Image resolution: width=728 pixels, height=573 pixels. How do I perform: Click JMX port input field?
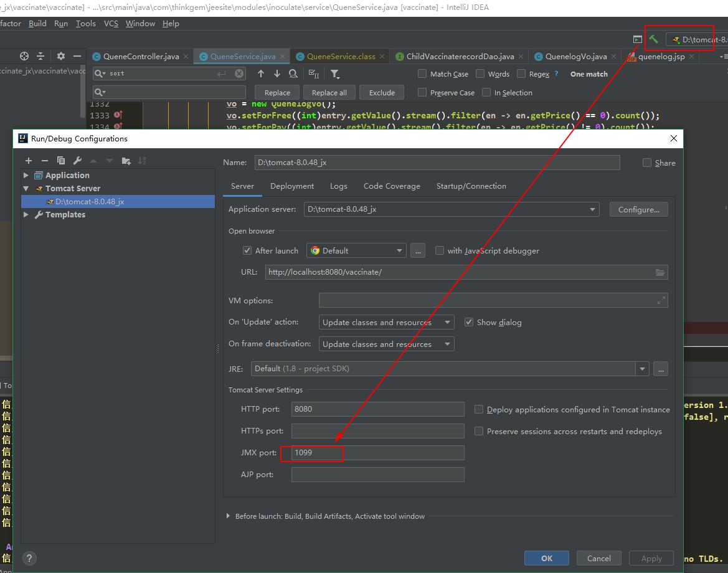pos(377,453)
